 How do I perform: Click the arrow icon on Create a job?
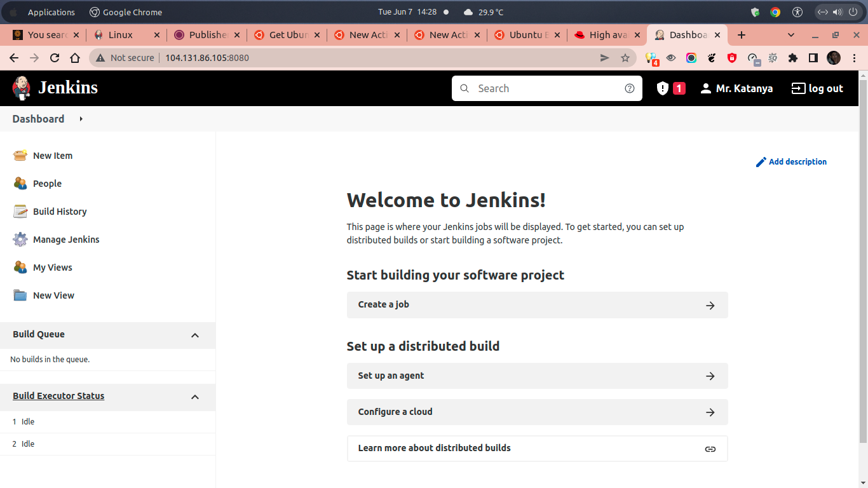[x=710, y=306]
